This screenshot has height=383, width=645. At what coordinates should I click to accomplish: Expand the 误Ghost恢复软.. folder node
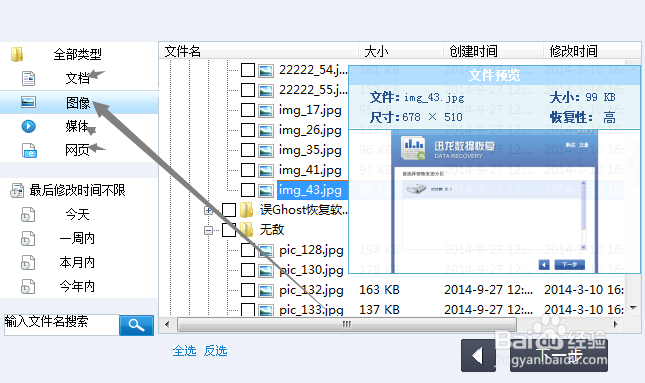[x=208, y=210]
